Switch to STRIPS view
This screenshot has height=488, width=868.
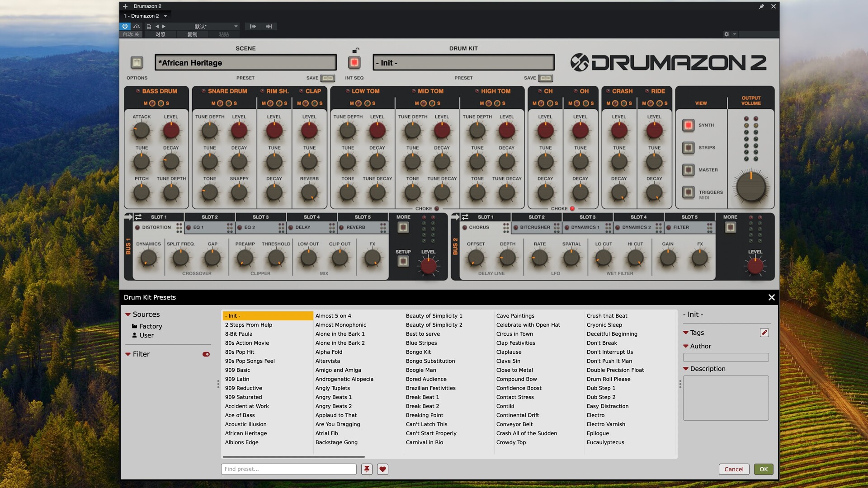[688, 148]
